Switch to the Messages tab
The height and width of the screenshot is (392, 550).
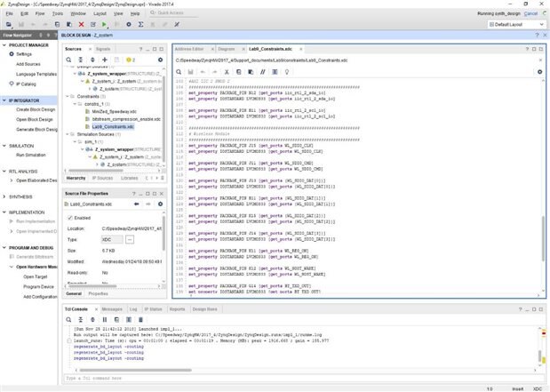(x=112, y=308)
